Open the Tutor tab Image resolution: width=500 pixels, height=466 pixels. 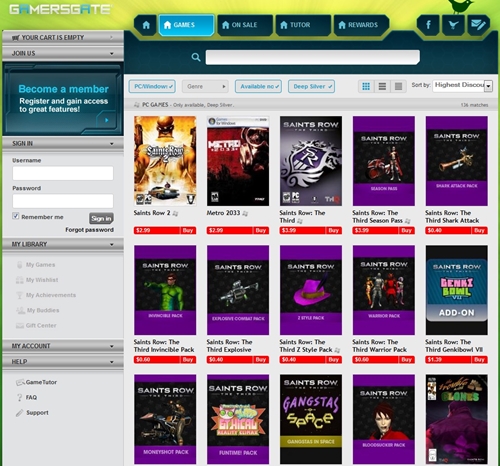[303, 25]
